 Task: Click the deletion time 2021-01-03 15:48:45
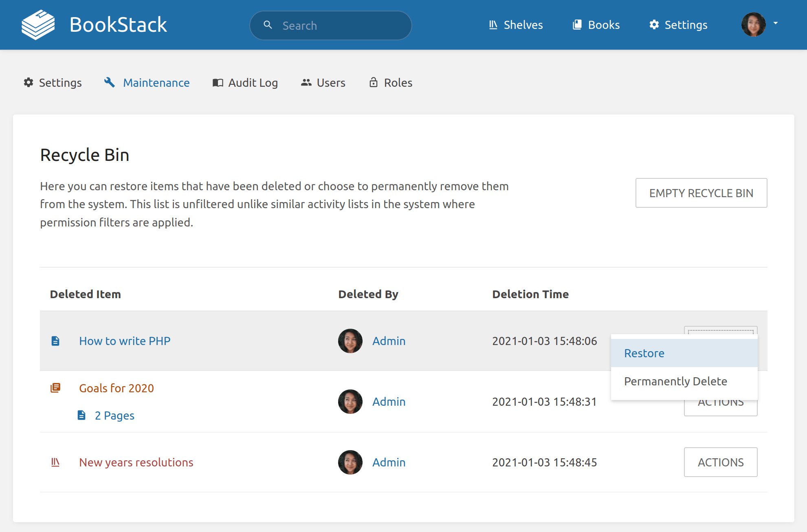pos(545,462)
